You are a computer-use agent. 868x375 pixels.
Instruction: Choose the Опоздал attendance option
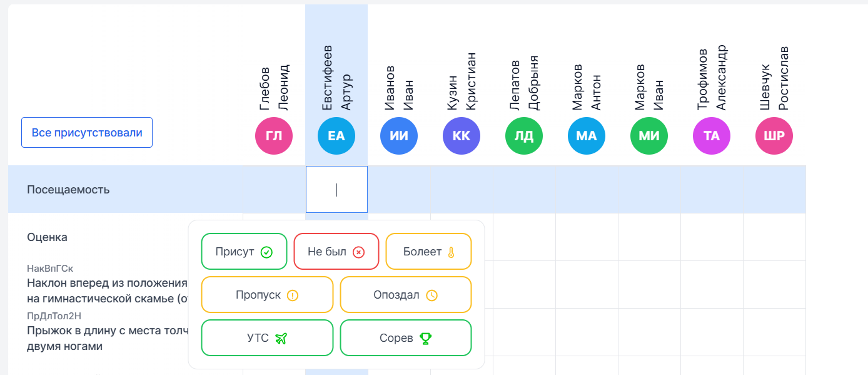406,295
